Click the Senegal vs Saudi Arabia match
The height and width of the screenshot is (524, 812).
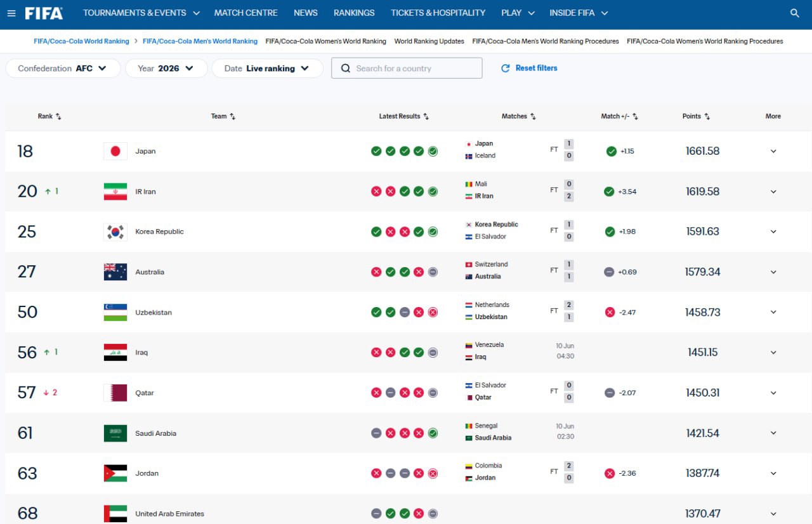click(520, 432)
